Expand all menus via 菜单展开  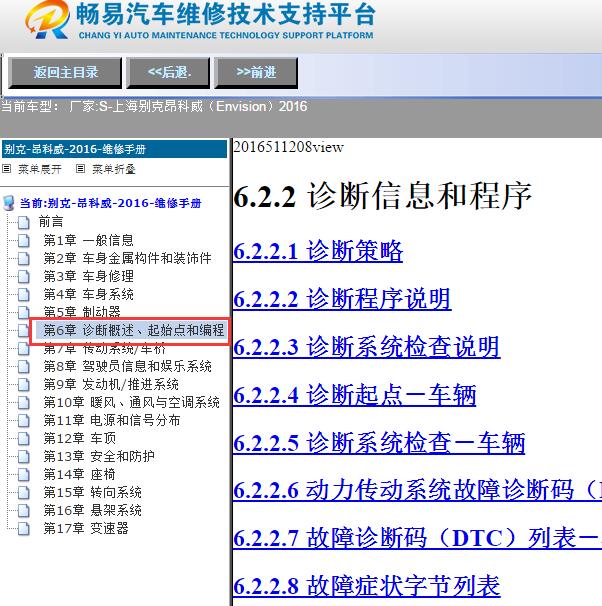pyautogui.click(x=40, y=169)
